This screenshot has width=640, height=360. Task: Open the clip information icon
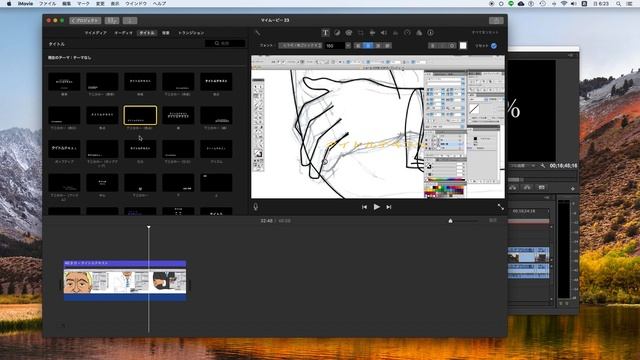(430, 33)
